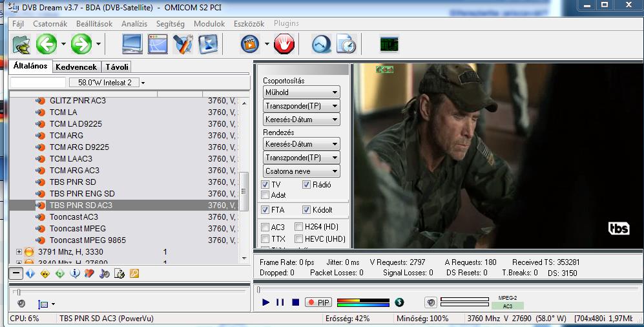This screenshot has width=644, height=327.
Task: Uncheck the Kódolt checkbox
Action: (x=306, y=209)
